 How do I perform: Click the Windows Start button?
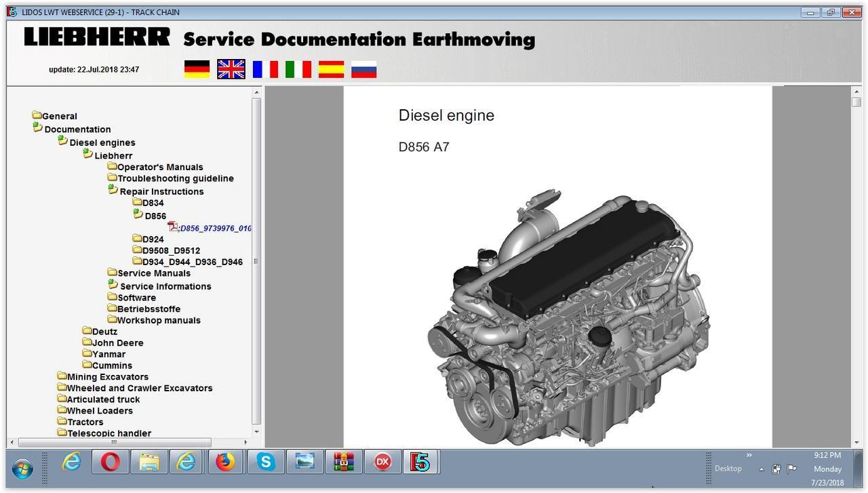pyautogui.click(x=22, y=468)
